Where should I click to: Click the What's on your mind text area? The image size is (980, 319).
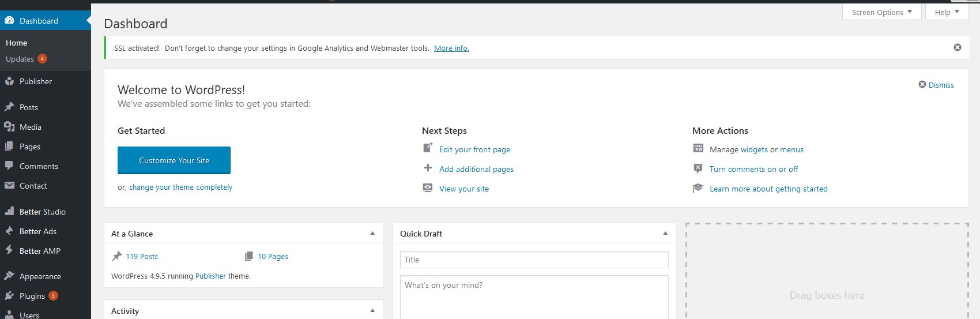[534, 297]
